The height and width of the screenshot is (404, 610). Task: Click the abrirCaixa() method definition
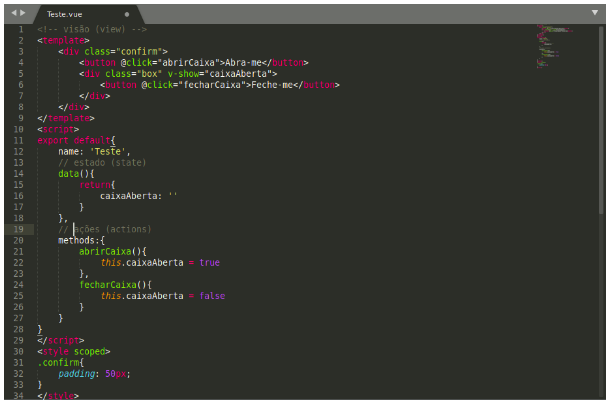tap(113, 251)
